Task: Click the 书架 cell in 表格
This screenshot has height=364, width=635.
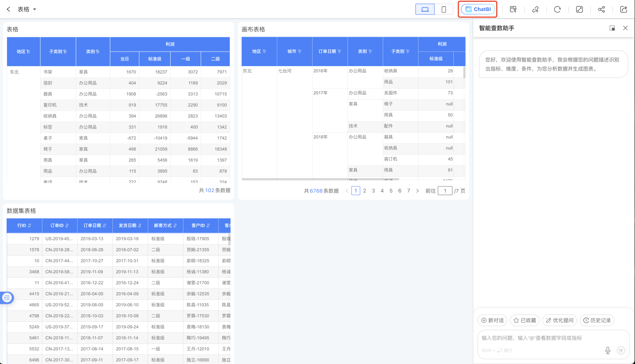Action: [58, 72]
